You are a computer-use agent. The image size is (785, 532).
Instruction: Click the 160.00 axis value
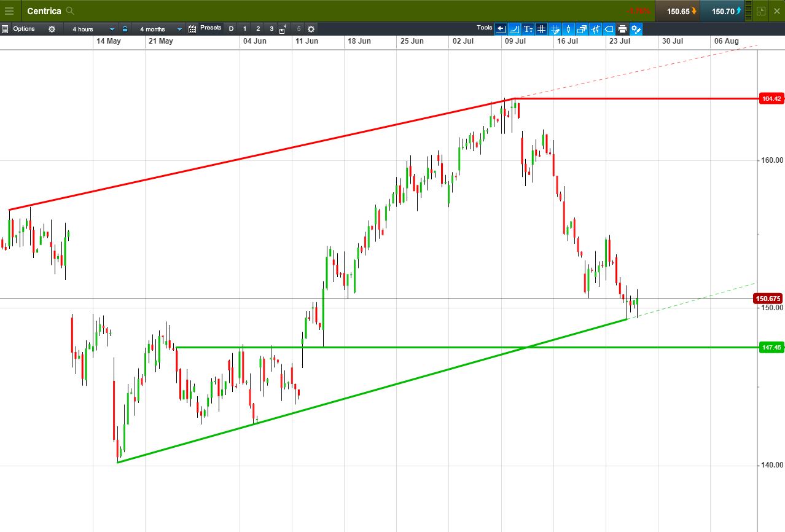(772, 160)
